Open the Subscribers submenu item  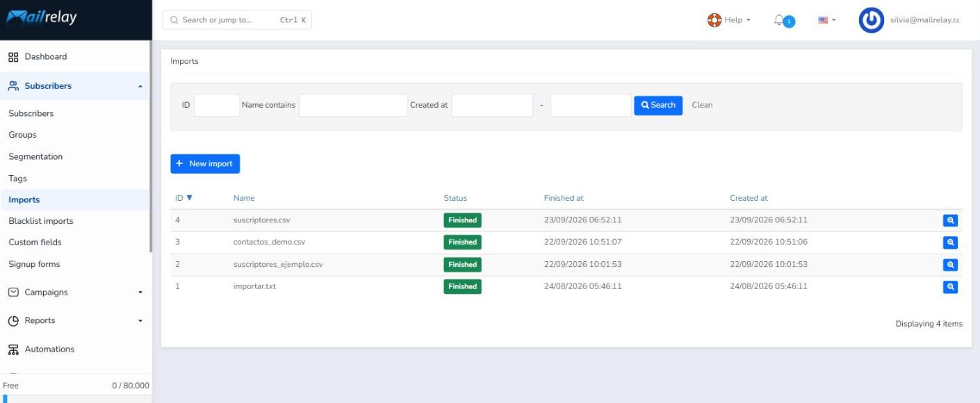coord(31,113)
